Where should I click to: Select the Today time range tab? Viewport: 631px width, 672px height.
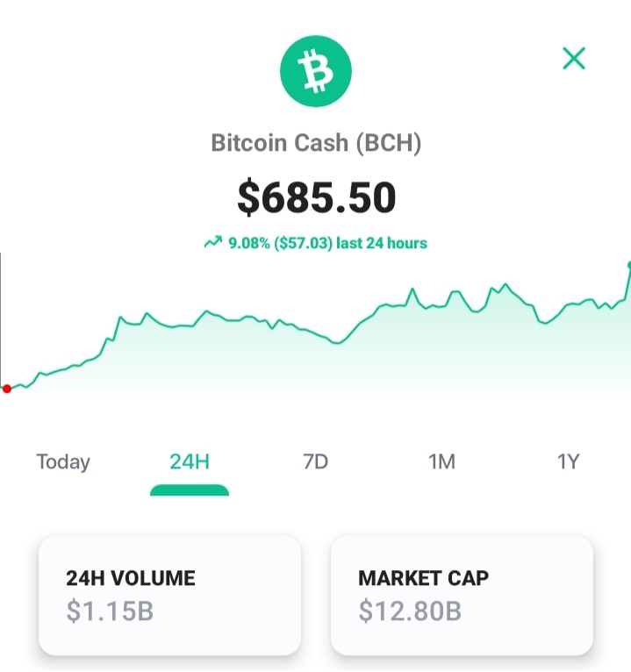point(63,462)
